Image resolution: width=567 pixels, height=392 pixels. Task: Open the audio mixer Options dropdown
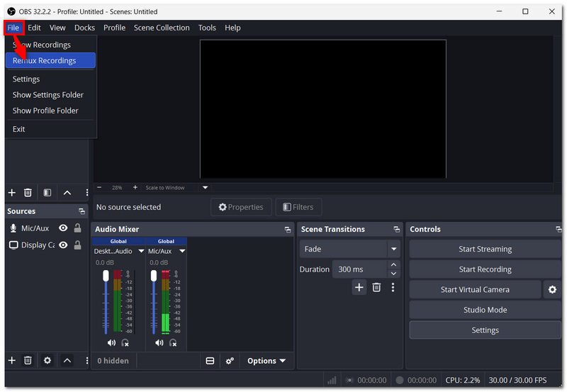[x=266, y=361]
